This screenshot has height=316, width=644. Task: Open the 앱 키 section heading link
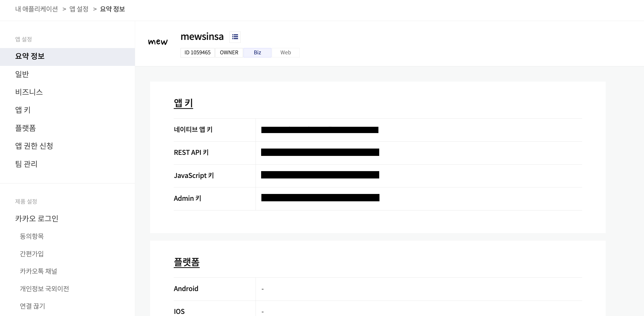point(183,103)
